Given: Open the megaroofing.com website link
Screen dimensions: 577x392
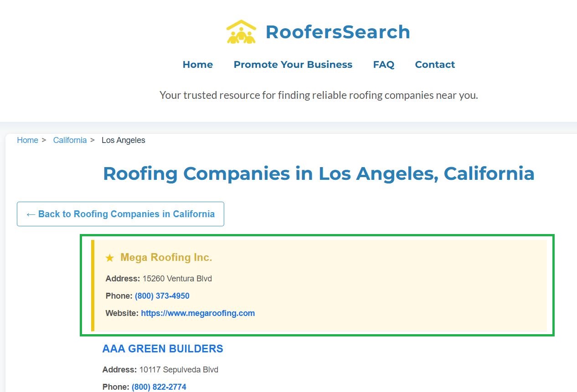Looking at the screenshot, I should [197, 313].
